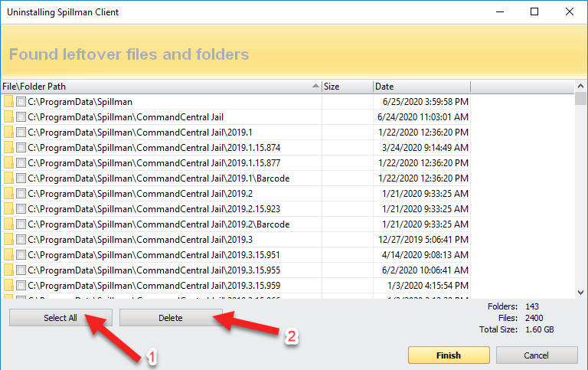Click folder icon beside 2019.2.15.923

pyautogui.click(x=8, y=209)
